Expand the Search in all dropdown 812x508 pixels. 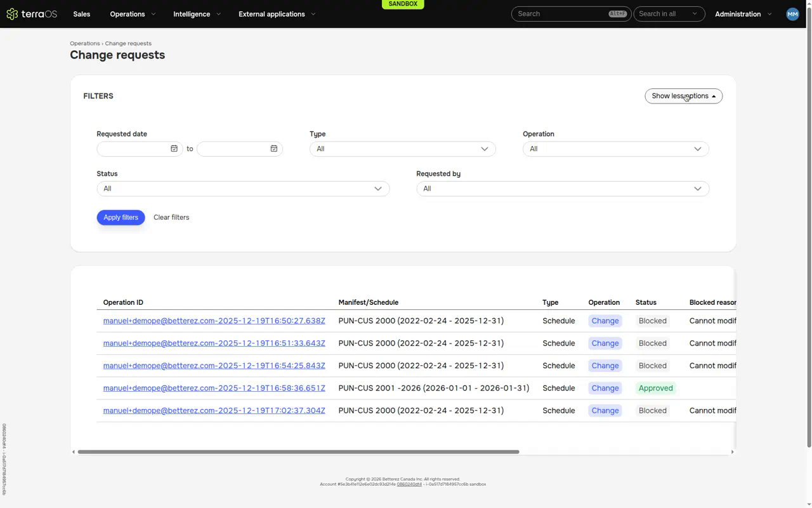(x=669, y=14)
